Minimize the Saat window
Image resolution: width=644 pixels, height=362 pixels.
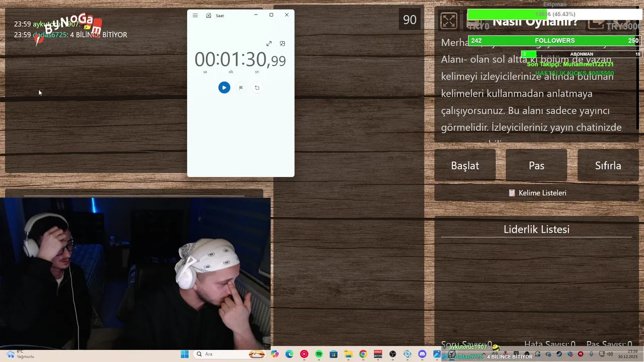pyautogui.click(x=256, y=15)
